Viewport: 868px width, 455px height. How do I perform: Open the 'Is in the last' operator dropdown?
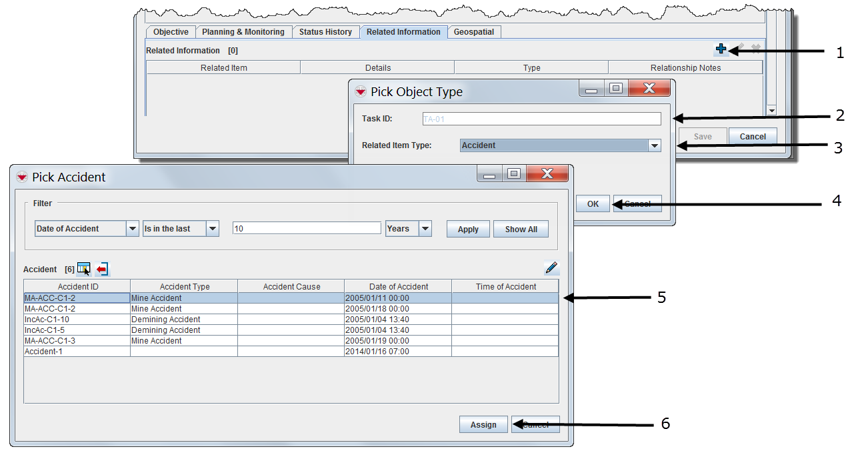pyautogui.click(x=213, y=229)
